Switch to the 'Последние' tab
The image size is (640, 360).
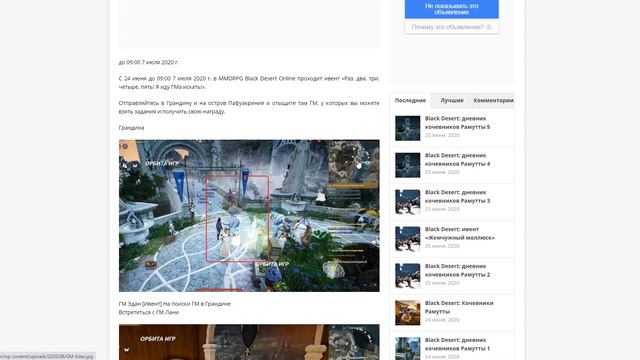[410, 100]
